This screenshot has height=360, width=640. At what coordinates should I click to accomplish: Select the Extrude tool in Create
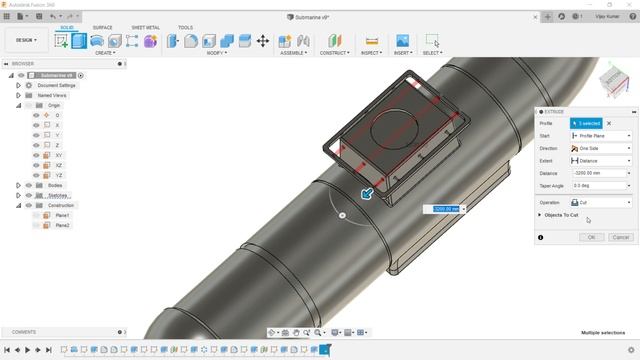79,41
